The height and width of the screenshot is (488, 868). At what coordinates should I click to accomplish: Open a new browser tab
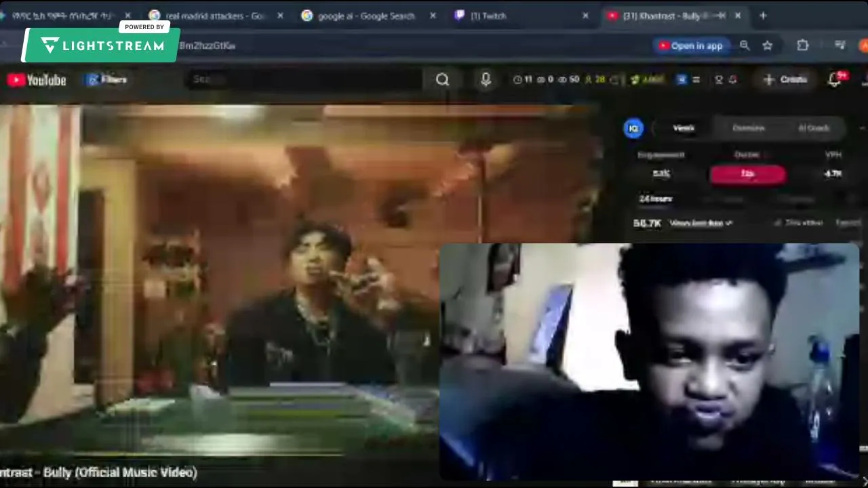763,15
